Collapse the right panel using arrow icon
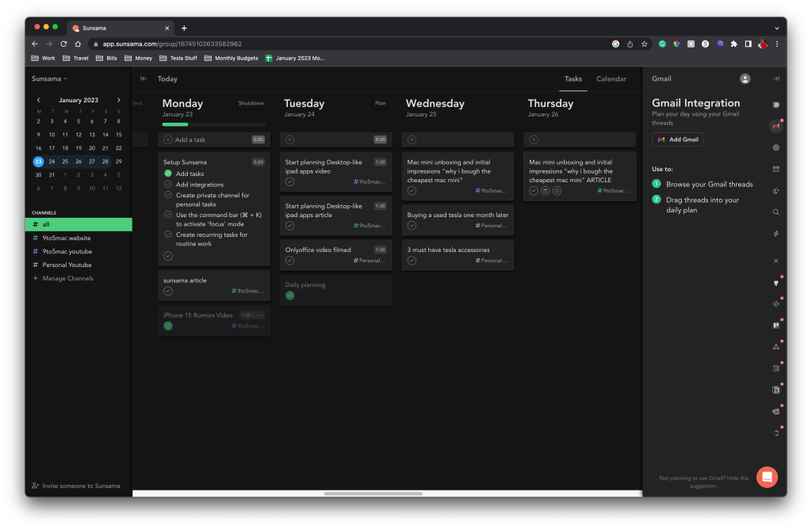The image size is (812, 530). (776, 78)
